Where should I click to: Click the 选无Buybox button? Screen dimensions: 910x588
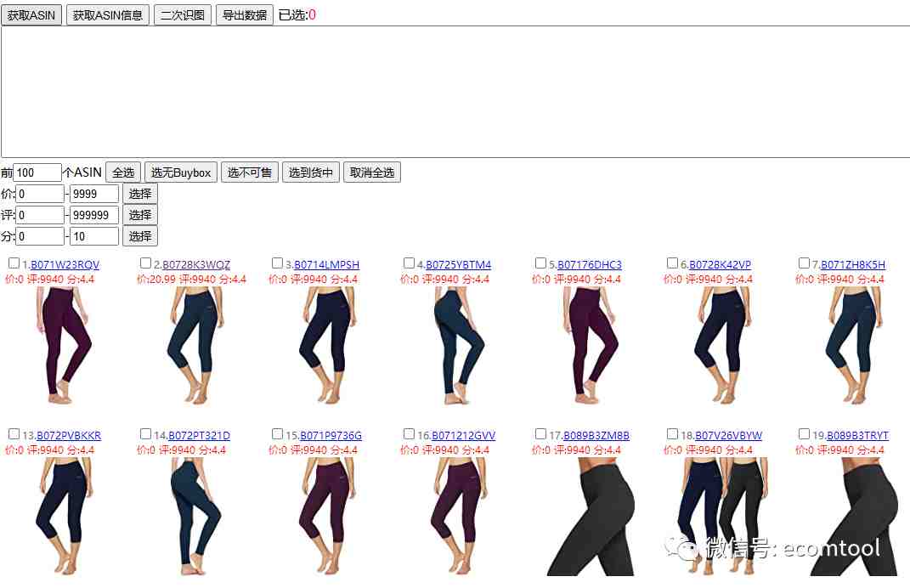point(181,172)
